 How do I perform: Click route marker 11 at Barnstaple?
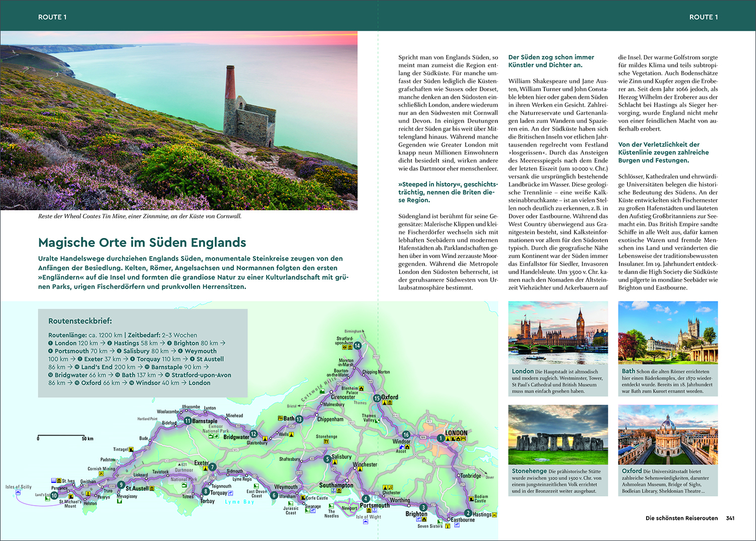pos(187,420)
